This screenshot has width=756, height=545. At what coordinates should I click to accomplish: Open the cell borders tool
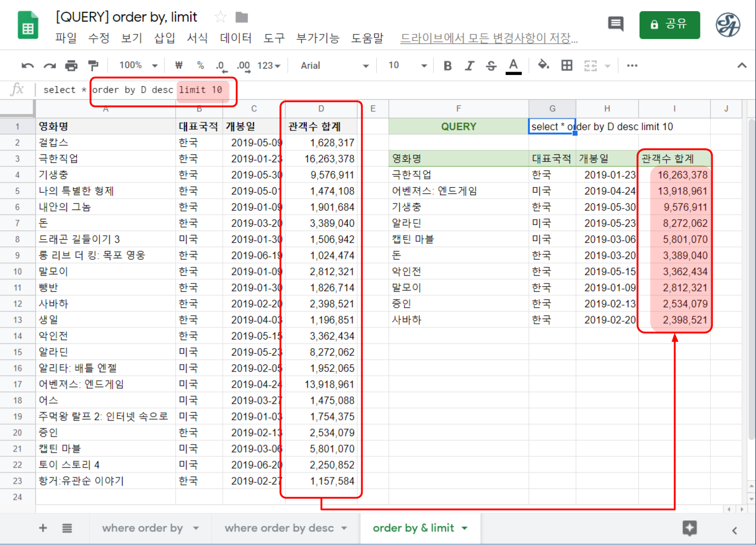tap(567, 66)
